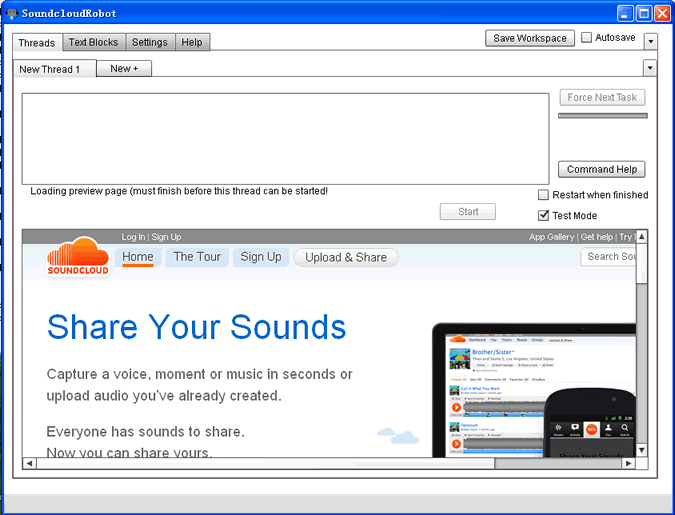Screen dimensions: 675x515
Task: Check Restart when finished
Action: click(543, 195)
